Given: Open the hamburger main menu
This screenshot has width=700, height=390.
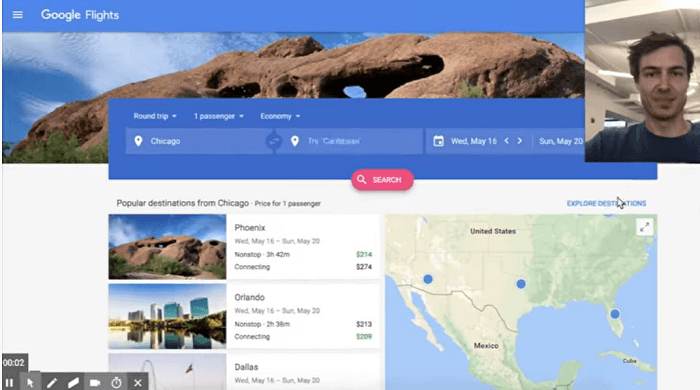Looking at the screenshot, I should [x=17, y=15].
